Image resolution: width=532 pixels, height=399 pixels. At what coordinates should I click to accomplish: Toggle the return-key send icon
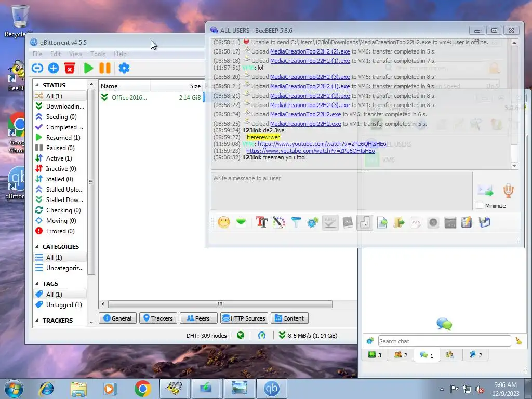click(x=365, y=222)
